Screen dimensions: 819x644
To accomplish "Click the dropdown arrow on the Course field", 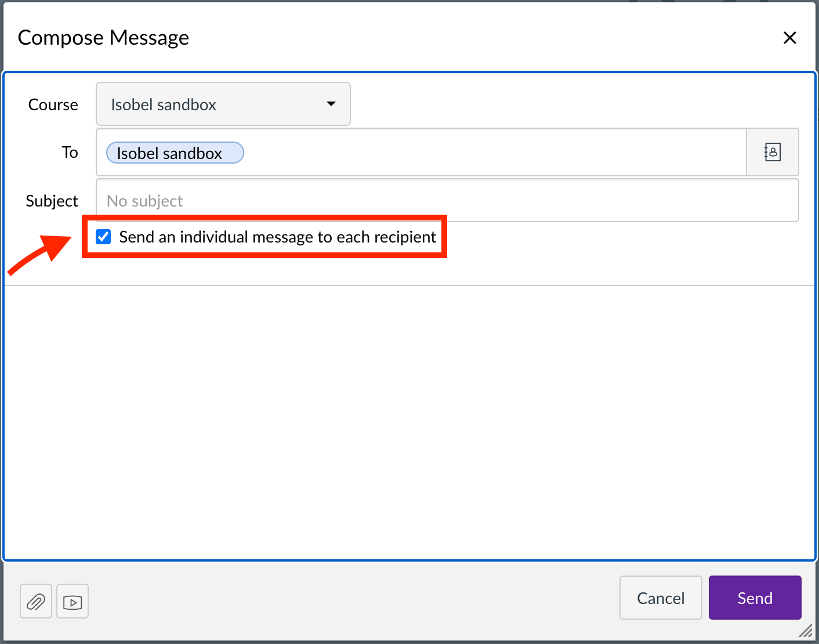I will coord(331,104).
